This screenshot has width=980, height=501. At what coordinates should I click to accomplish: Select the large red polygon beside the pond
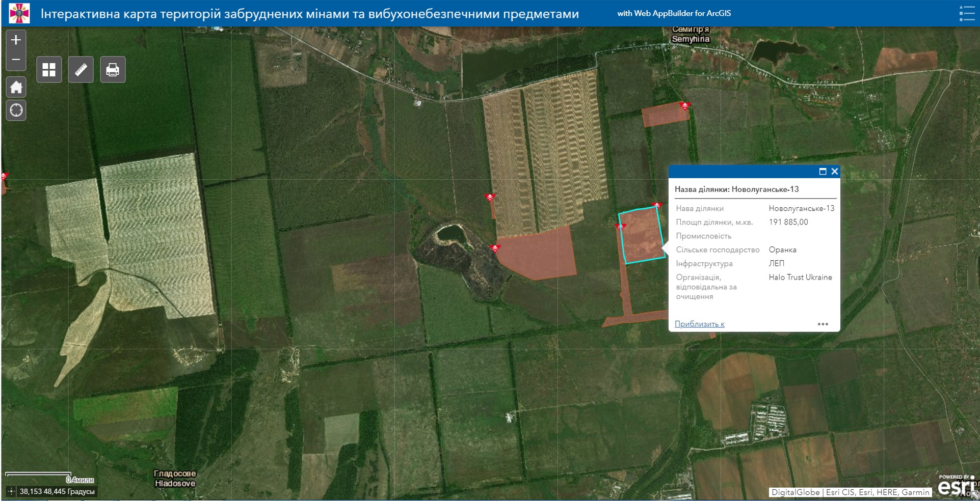tap(538, 254)
